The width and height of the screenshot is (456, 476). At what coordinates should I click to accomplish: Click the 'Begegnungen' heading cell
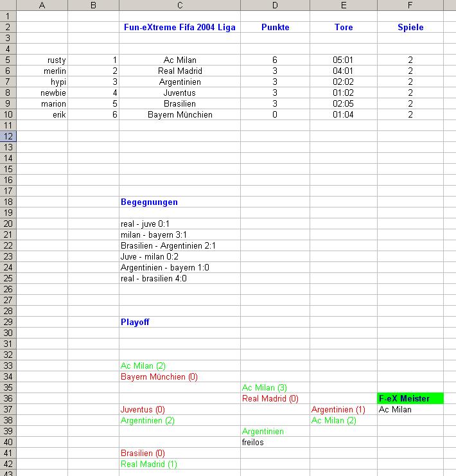(180, 202)
